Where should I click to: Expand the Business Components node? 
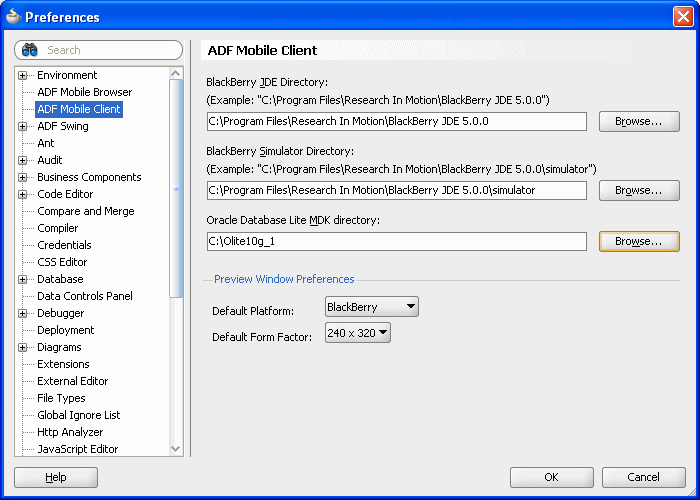[22, 177]
